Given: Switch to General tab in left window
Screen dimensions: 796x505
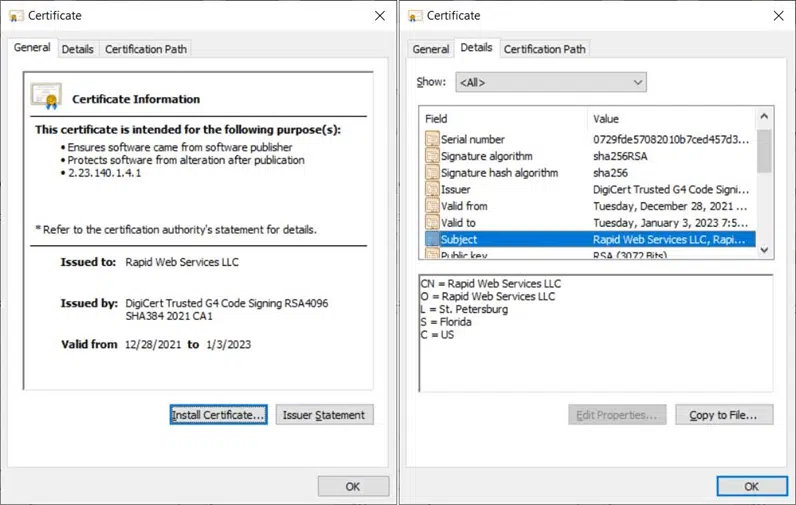Looking at the screenshot, I should (x=32, y=48).
